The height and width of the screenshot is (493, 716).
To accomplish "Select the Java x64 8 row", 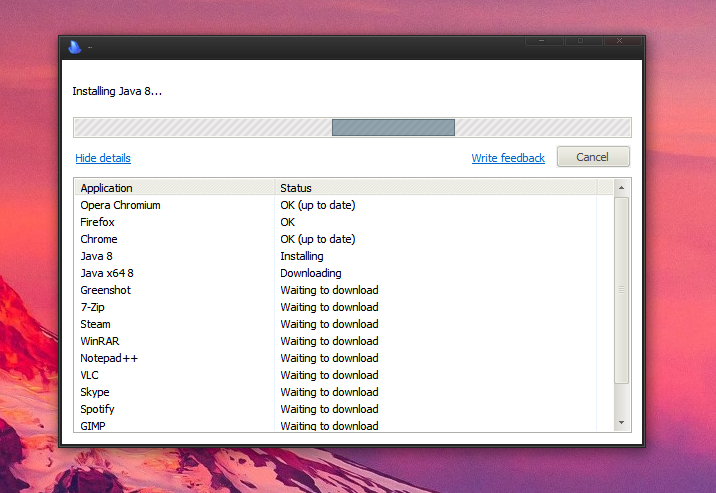I will [x=336, y=273].
